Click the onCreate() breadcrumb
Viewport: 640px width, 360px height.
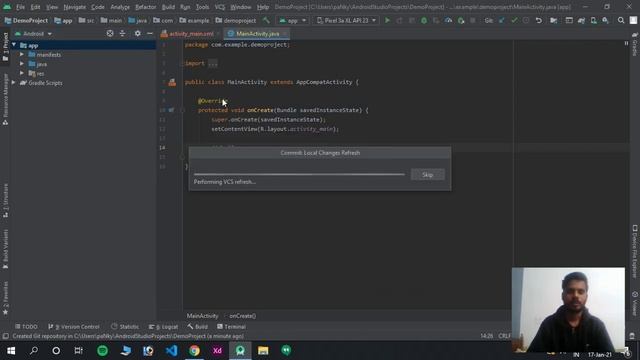coord(242,316)
